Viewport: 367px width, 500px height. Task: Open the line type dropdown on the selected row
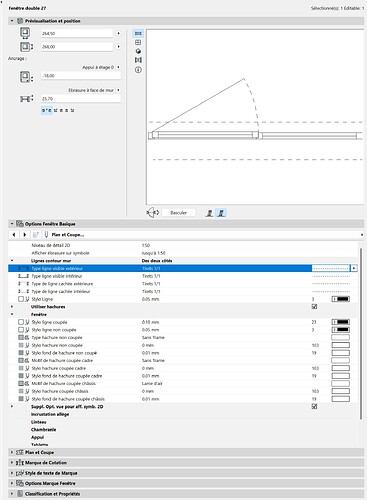[x=354, y=268]
